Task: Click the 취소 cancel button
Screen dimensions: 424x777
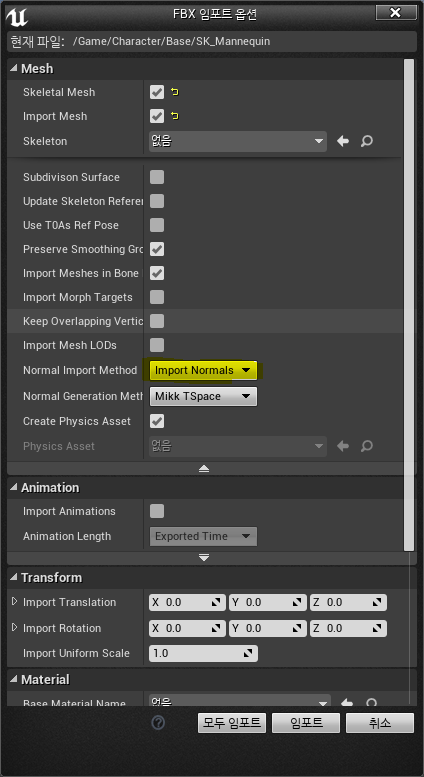Action: point(380,723)
